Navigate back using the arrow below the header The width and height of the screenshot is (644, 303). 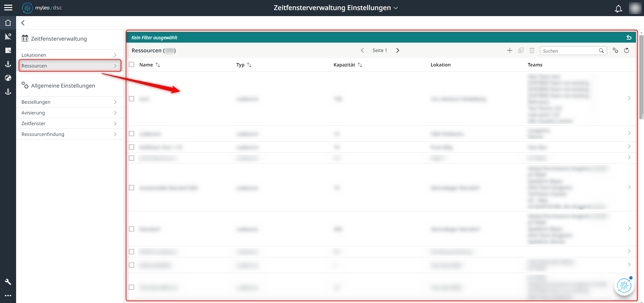click(x=22, y=23)
